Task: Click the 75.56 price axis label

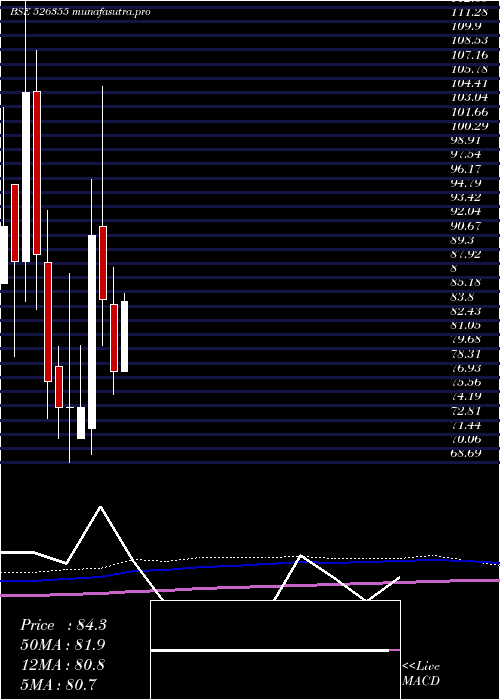Action: point(467,383)
